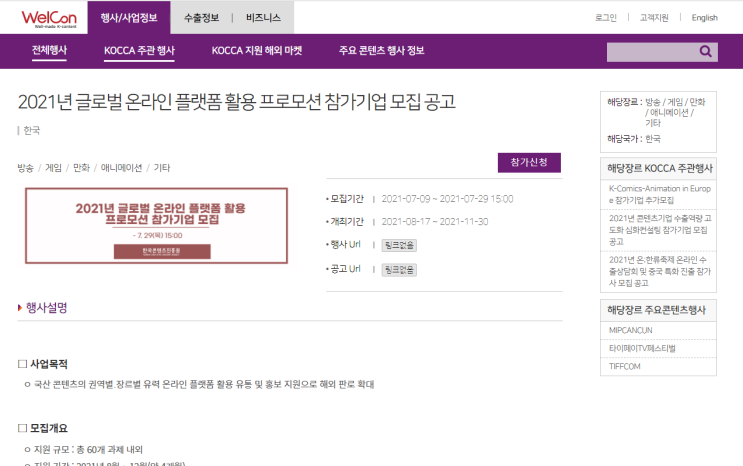Open the event banner thumbnail image
Viewport: 743px width, 466px height.
click(156, 226)
